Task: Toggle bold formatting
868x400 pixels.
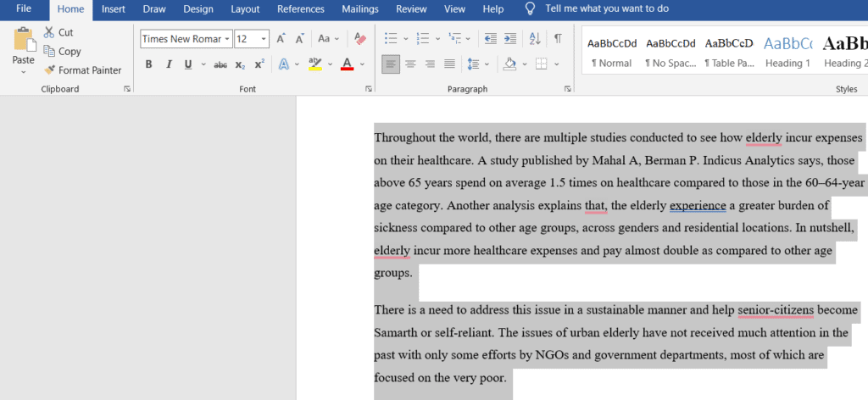Action: click(x=149, y=64)
